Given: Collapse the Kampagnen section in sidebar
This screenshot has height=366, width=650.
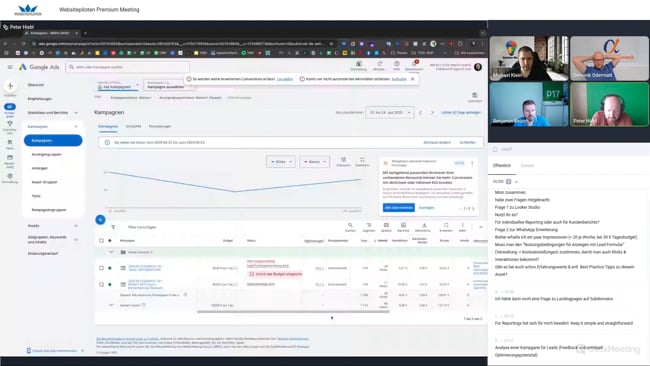Looking at the screenshot, I should click(76, 126).
